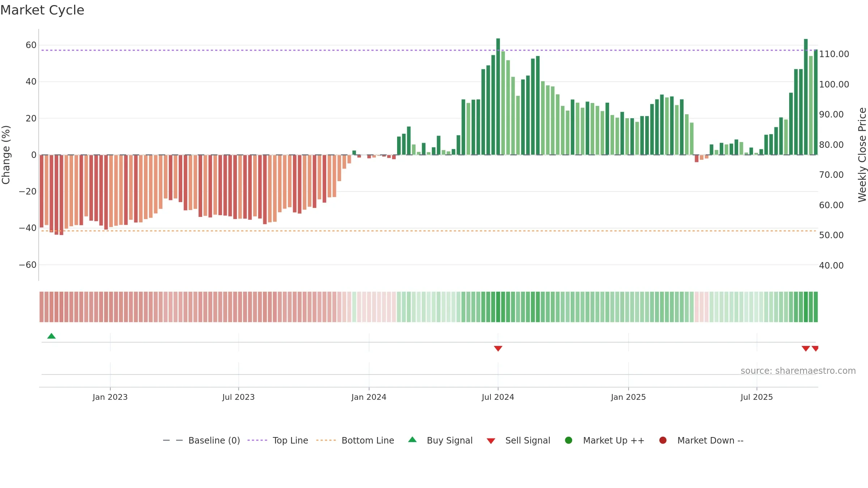
Task: Click the 40.00 price axis label
Action: point(831,266)
